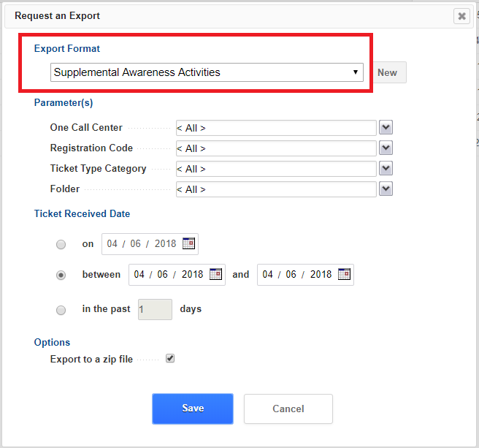Open calendar icon for the end date after 'and'
Viewport: 479px width, 448px height.
pyautogui.click(x=344, y=274)
